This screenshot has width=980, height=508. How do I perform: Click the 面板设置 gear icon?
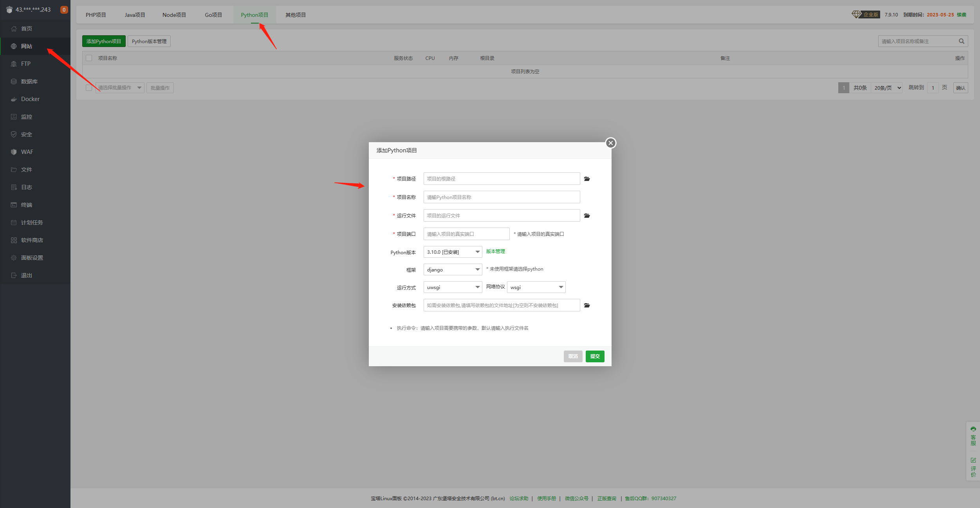pyautogui.click(x=14, y=258)
